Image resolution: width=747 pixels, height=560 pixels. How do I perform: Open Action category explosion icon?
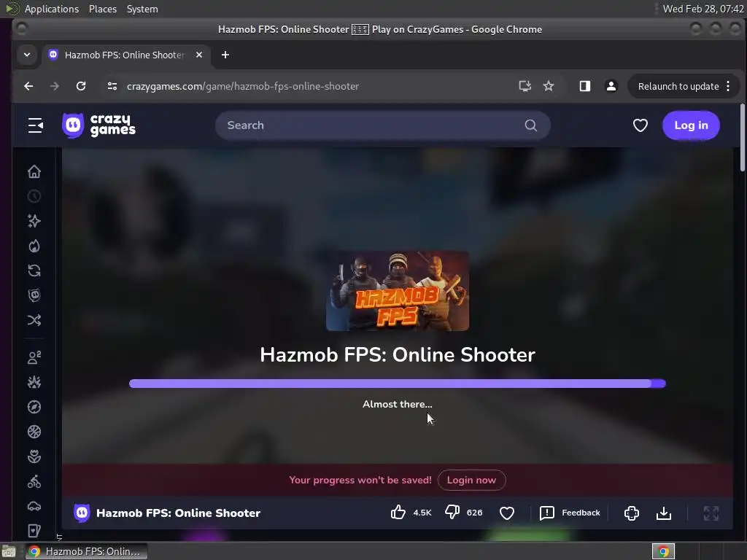[34, 382]
